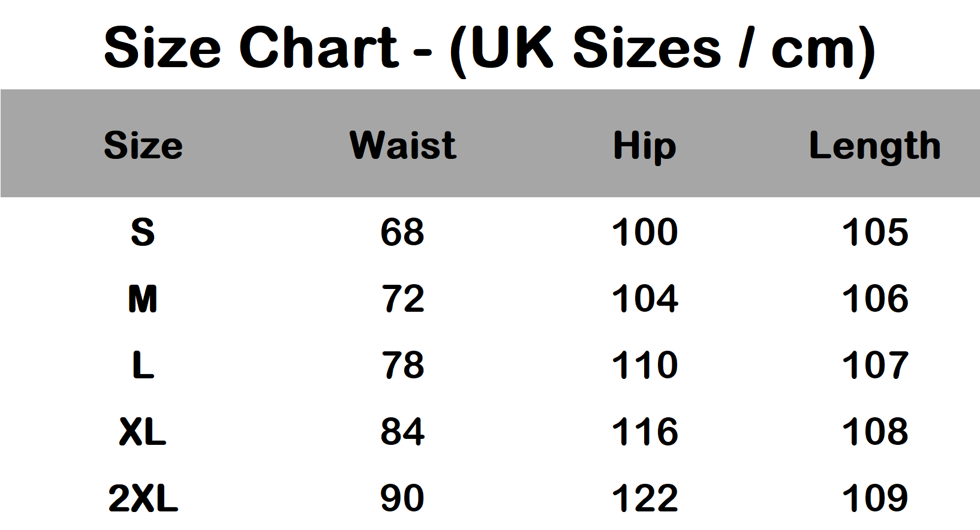The image size is (980, 530).
Task: Click the Waist column header
Action: (403, 145)
